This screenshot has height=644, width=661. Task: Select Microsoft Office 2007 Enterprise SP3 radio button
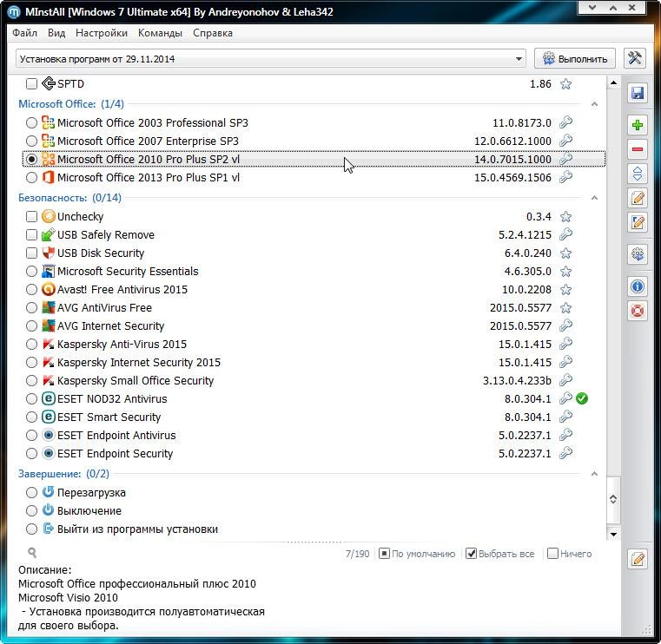point(31,141)
